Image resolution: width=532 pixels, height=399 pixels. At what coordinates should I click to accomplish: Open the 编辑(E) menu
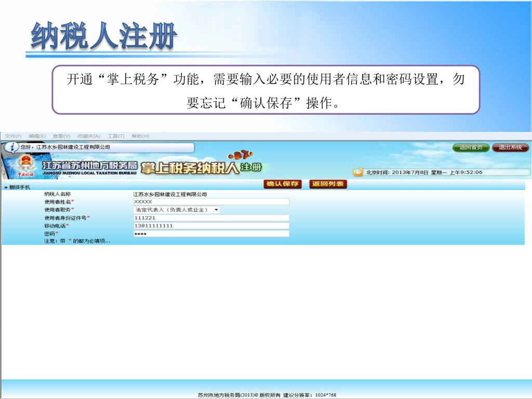click(x=37, y=136)
